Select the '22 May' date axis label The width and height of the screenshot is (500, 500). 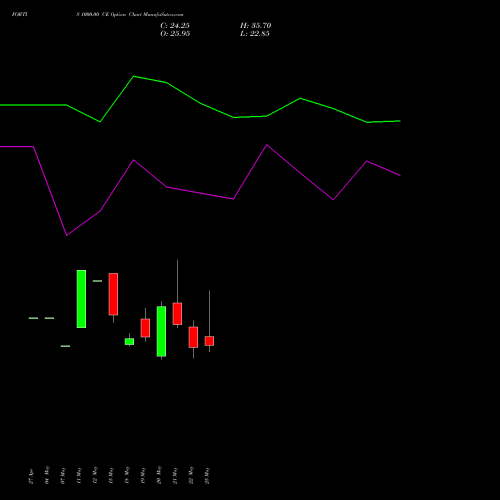tap(191, 475)
